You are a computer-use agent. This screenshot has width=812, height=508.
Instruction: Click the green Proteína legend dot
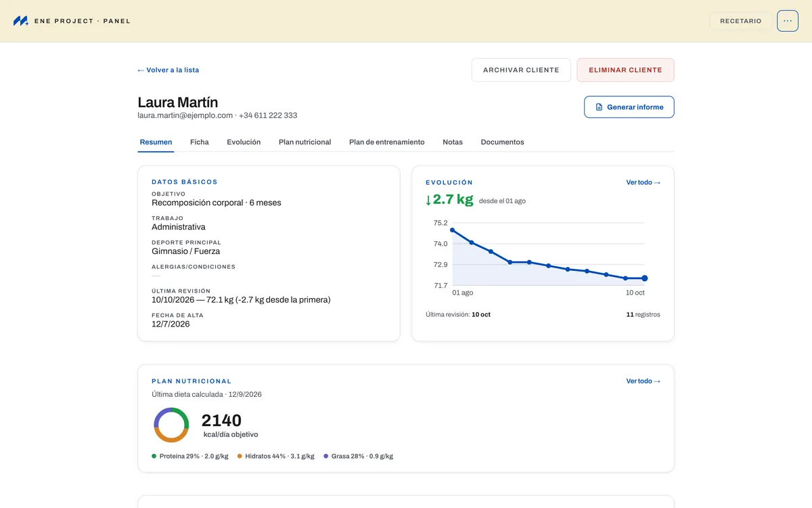click(154, 457)
